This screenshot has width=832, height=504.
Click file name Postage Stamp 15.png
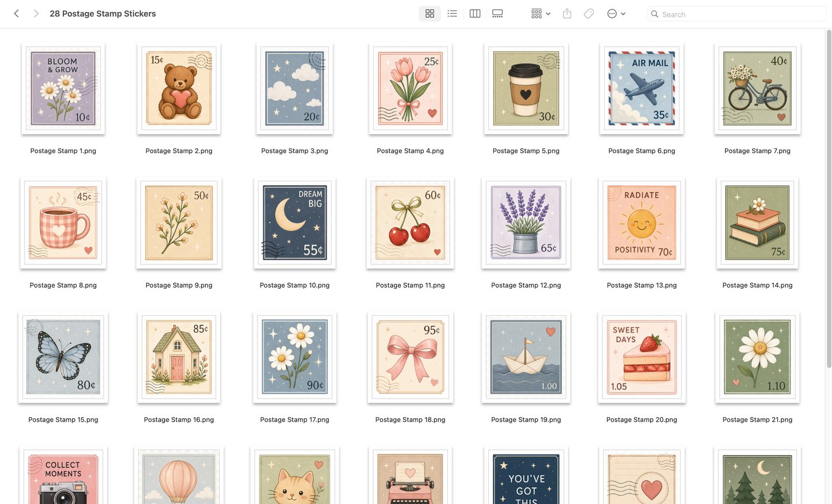click(x=63, y=420)
